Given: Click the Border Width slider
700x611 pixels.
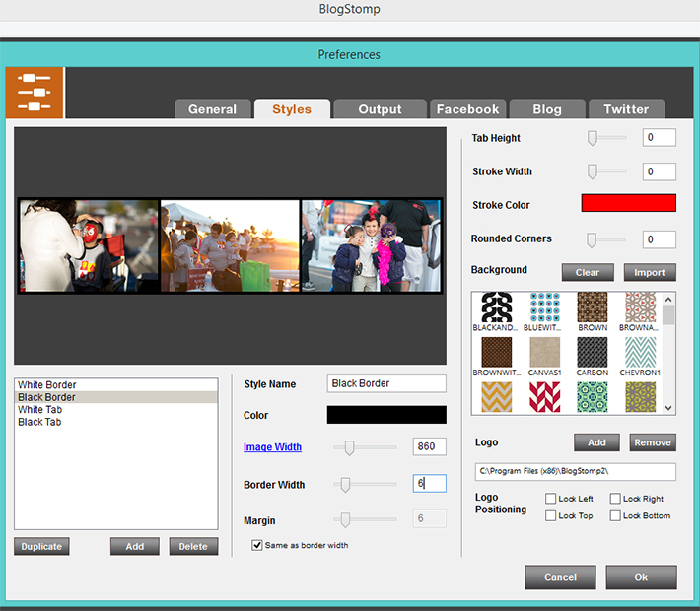Looking at the screenshot, I should click(365, 484).
